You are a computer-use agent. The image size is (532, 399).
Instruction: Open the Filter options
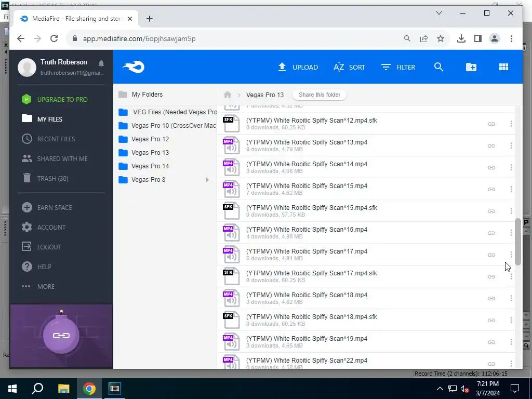click(x=398, y=67)
